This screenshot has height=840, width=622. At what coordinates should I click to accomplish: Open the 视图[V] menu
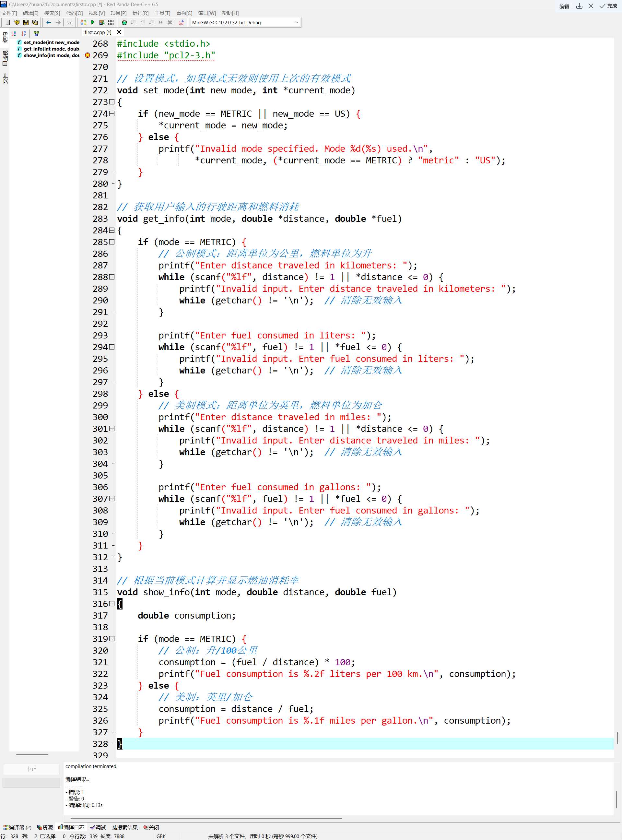(97, 13)
